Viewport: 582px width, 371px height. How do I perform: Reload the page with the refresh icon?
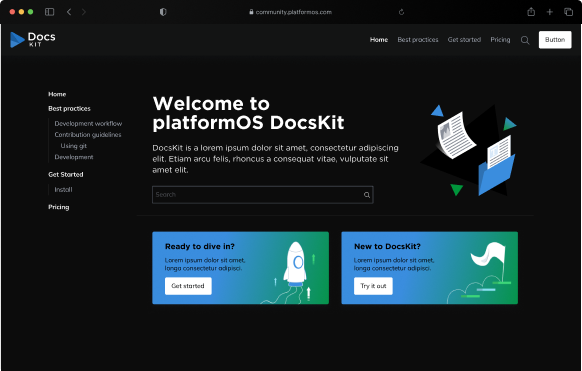point(401,12)
